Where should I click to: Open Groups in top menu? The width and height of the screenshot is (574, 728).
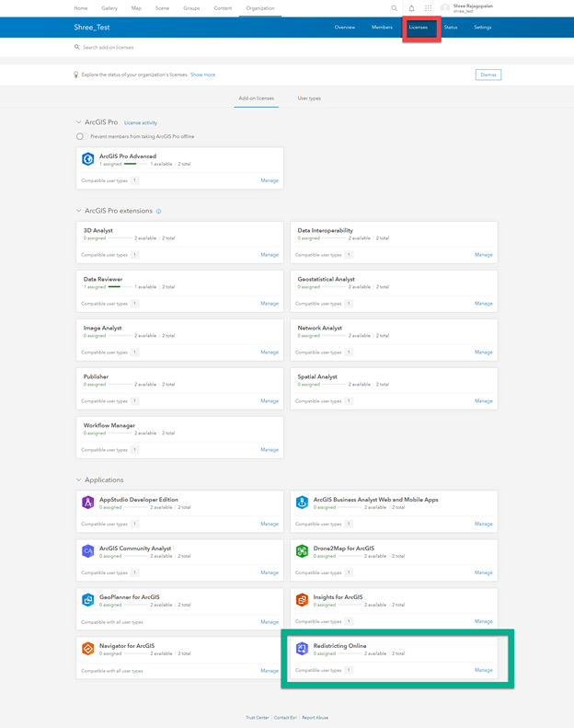(191, 8)
